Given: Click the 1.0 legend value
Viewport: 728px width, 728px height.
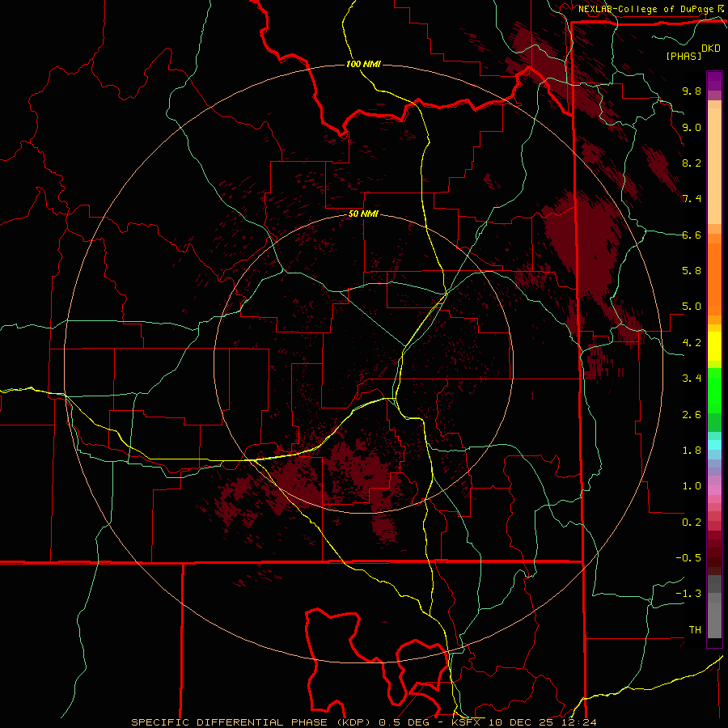Looking at the screenshot, I should click(692, 486).
